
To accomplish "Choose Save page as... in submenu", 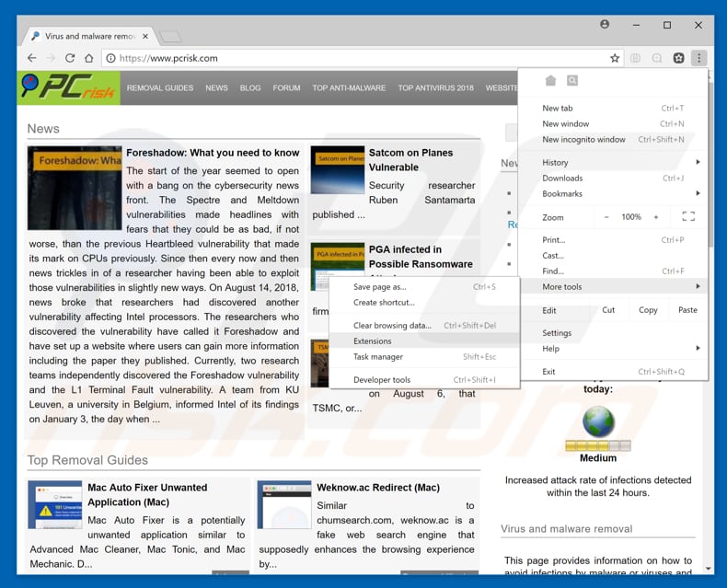I will click(424, 286).
